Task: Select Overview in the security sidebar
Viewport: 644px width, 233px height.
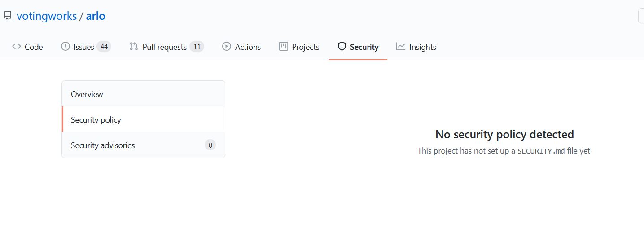Action: coord(87,94)
